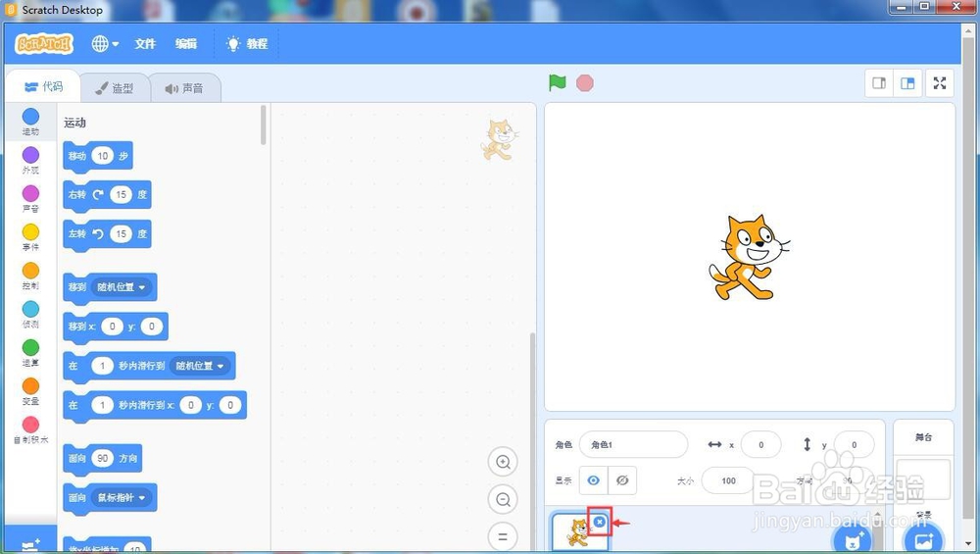Click the Scratch logo
Viewport: 980px width, 554px height.
coord(44,44)
